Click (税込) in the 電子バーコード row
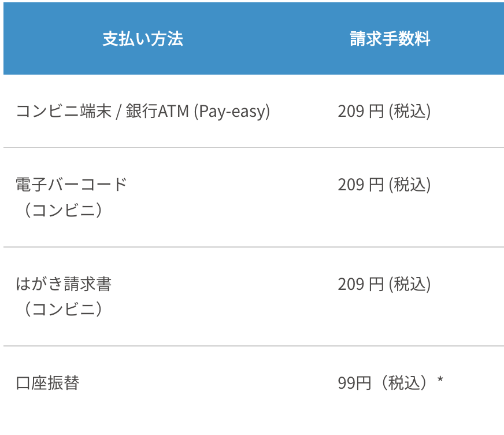504x435 pixels. (409, 185)
